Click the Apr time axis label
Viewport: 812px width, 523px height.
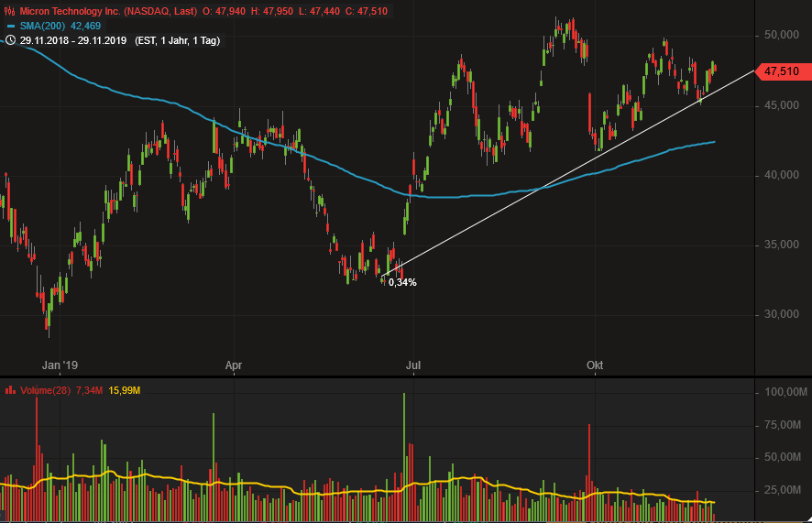(x=234, y=365)
